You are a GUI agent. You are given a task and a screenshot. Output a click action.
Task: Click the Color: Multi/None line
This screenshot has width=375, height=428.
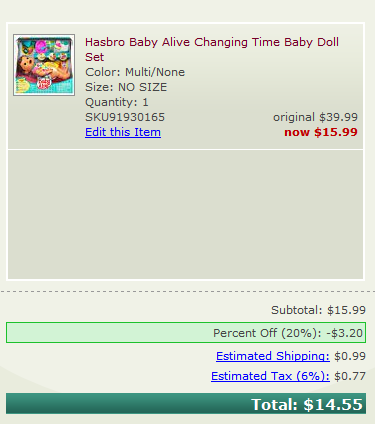point(135,72)
